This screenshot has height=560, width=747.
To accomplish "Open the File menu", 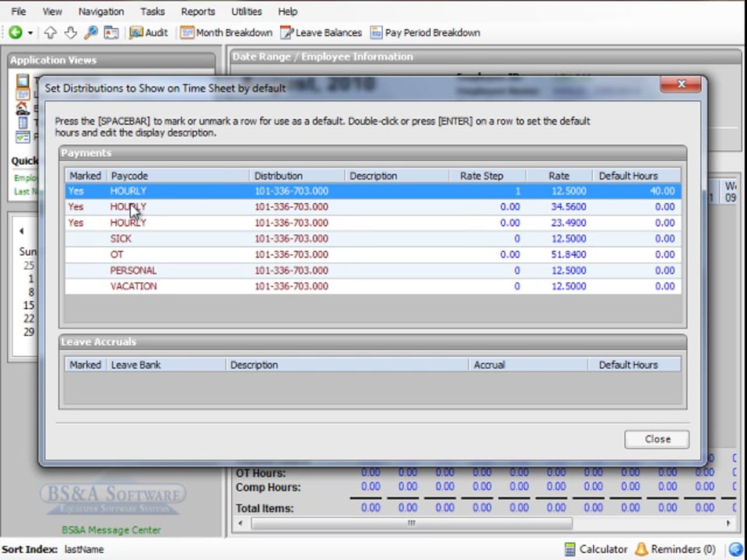I will (x=19, y=12).
